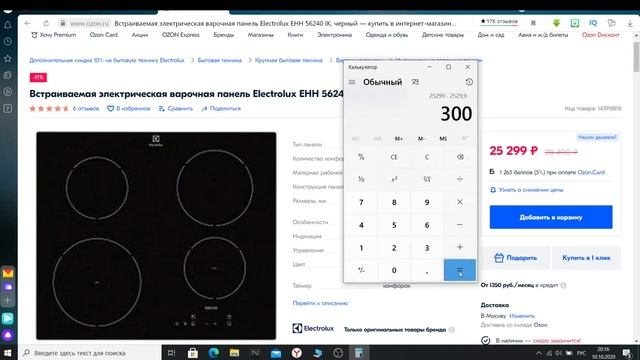Click calculator digit 2

(394, 248)
